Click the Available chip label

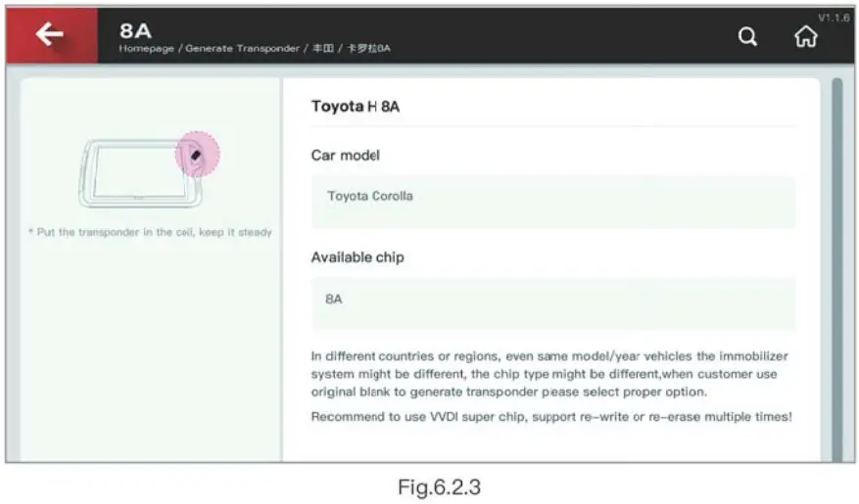point(358,257)
